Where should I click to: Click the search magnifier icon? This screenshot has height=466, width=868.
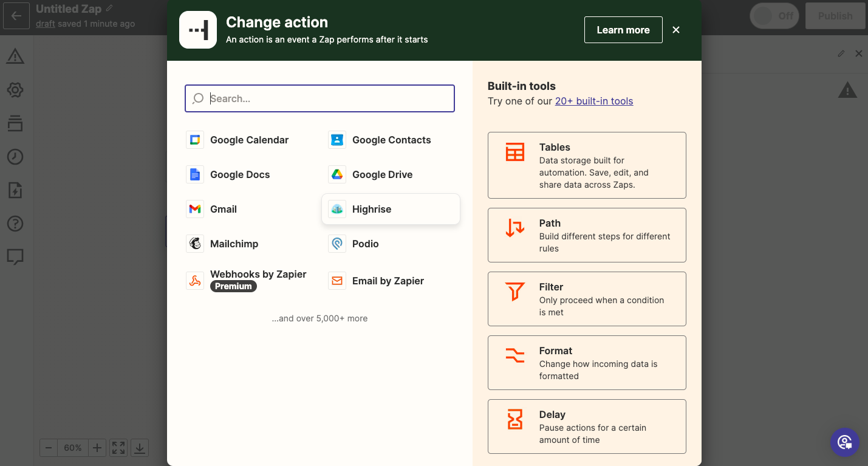click(x=198, y=98)
